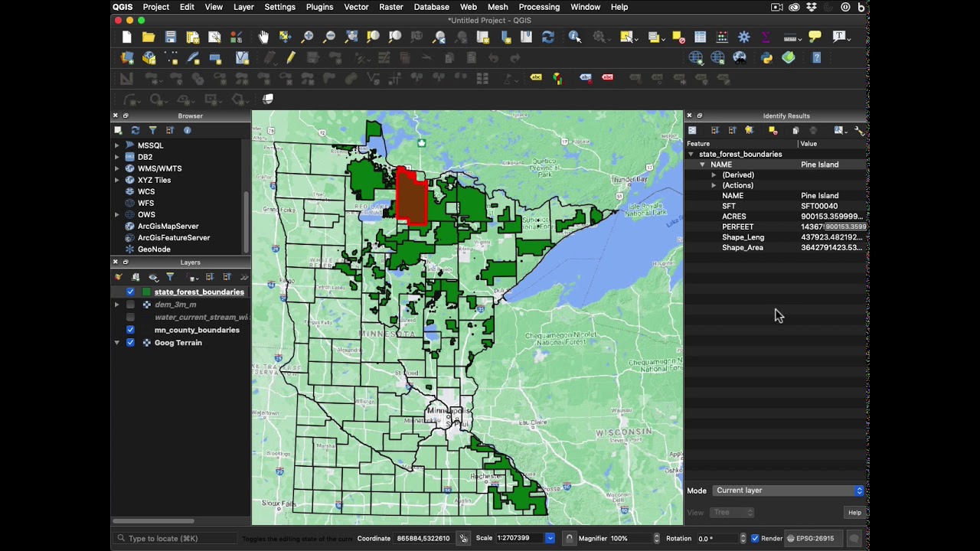
Task: Click the Coordinate input field
Action: click(x=423, y=538)
